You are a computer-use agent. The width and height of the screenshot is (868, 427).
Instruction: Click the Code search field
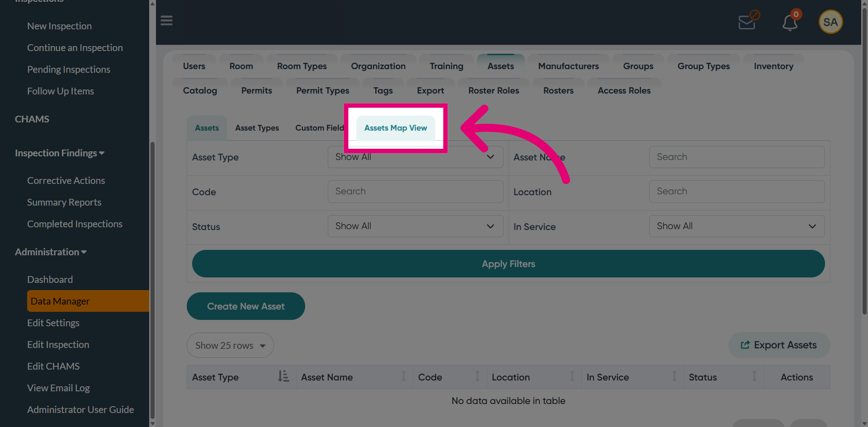pos(415,192)
